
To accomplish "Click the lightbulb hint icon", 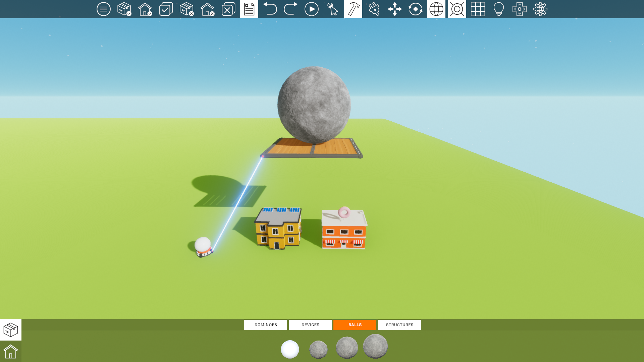I will [499, 9].
